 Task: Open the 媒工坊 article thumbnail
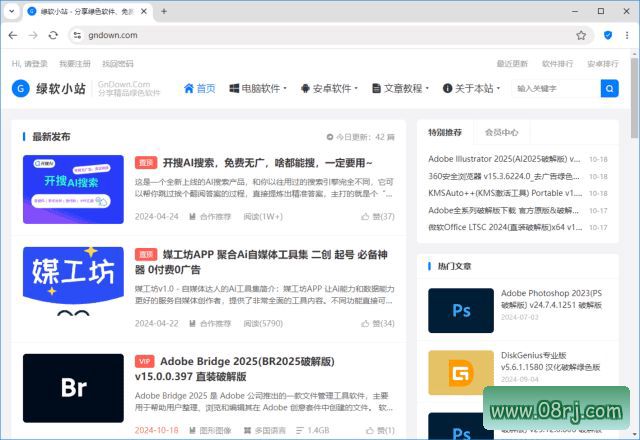[73, 281]
